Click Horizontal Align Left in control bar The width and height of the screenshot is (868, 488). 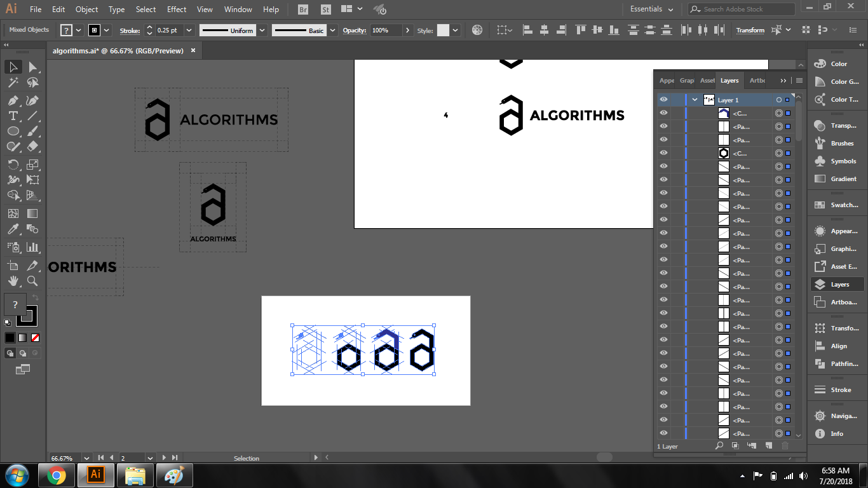coord(528,30)
